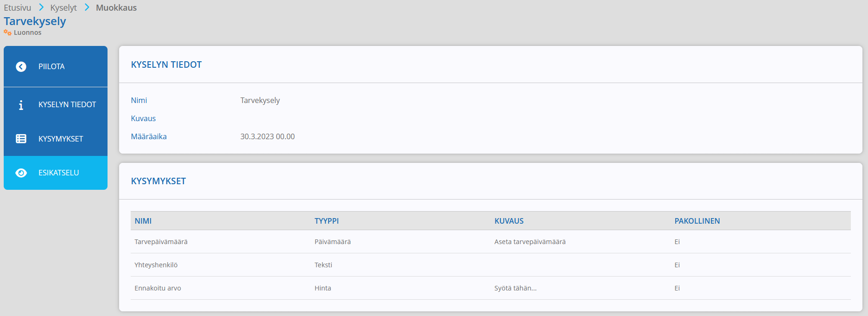Click the gears icon next to Luonnos
Image resolution: width=868 pixels, height=316 pixels.
[7, 32]
